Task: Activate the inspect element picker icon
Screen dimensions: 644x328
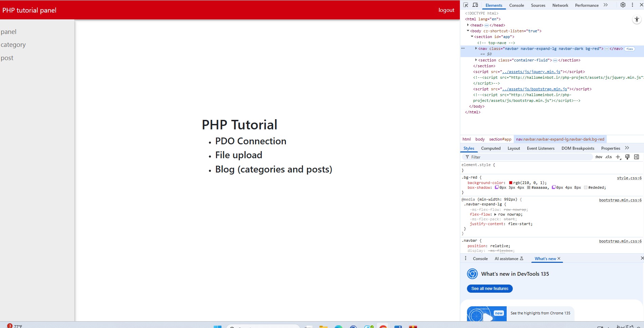Action: coord(466,5)
